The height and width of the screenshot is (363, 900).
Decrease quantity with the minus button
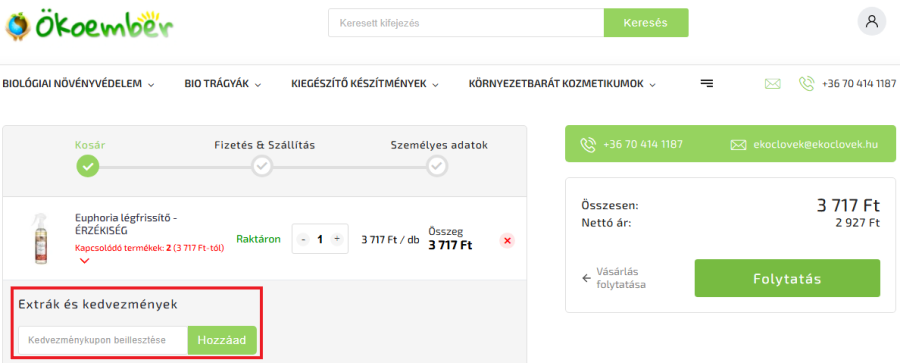304,239
